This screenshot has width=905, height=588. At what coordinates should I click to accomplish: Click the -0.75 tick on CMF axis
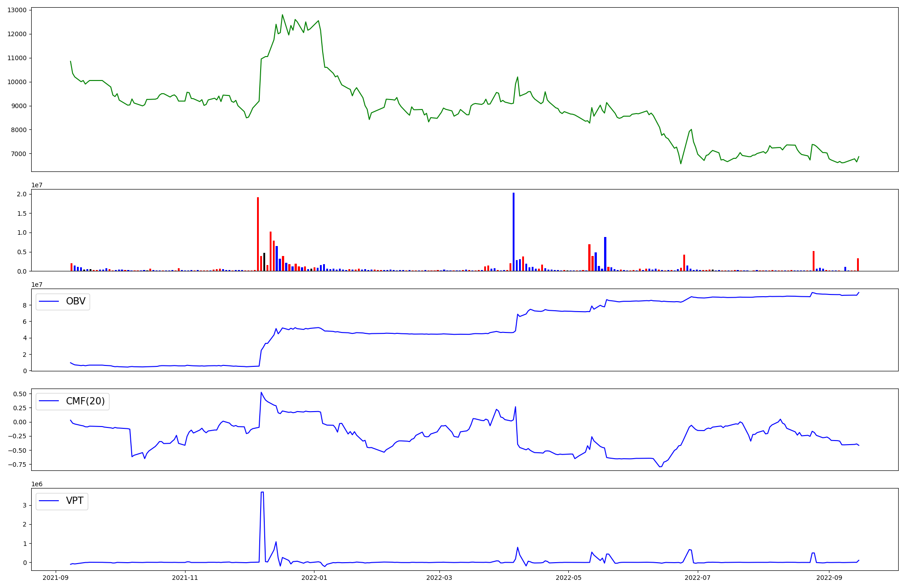pos(18,465)
